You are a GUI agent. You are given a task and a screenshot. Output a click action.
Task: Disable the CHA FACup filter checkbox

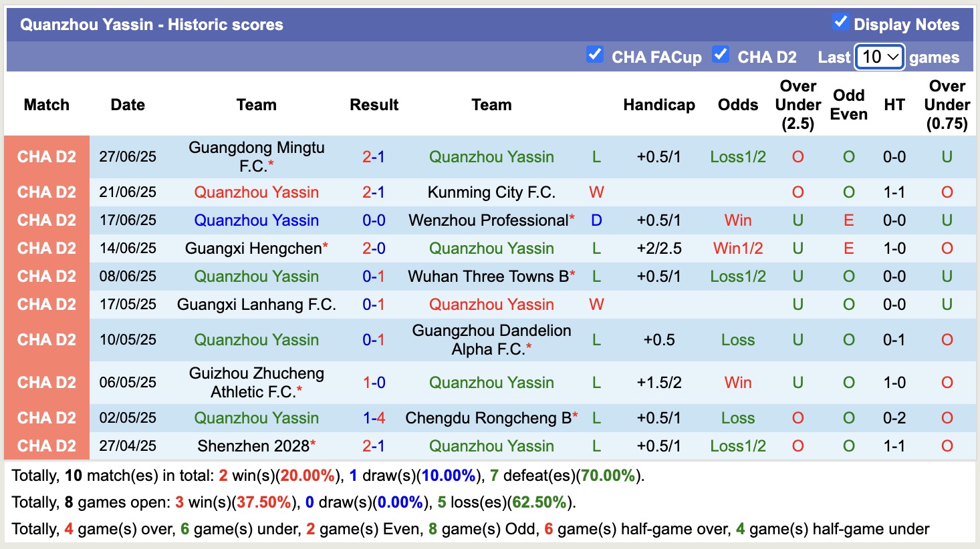[595, 55]
